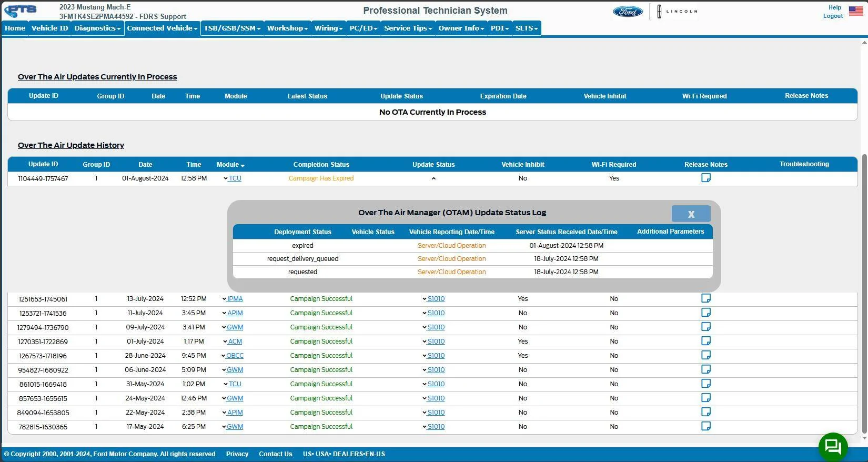Click 'Over The Air Updates Currently In Process' heading
Screen dimensions: 868x462
[97, 77]
